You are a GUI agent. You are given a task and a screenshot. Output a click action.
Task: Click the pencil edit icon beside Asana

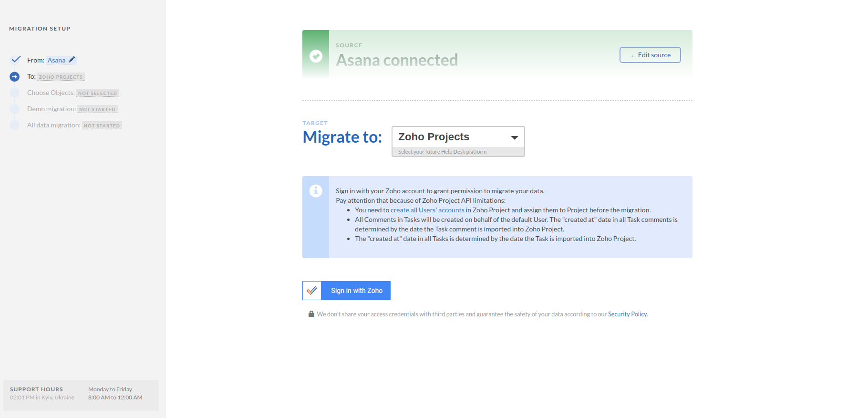72,60
